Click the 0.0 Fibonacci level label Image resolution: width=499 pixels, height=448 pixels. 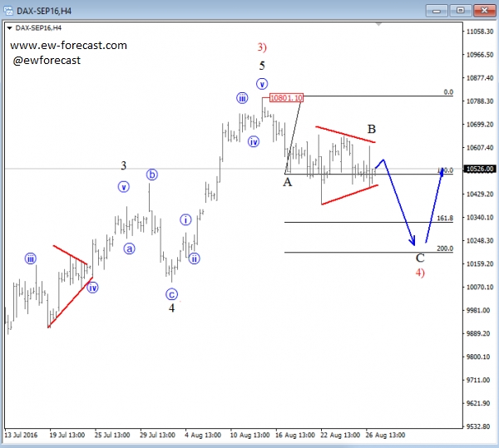pos(448,92)
